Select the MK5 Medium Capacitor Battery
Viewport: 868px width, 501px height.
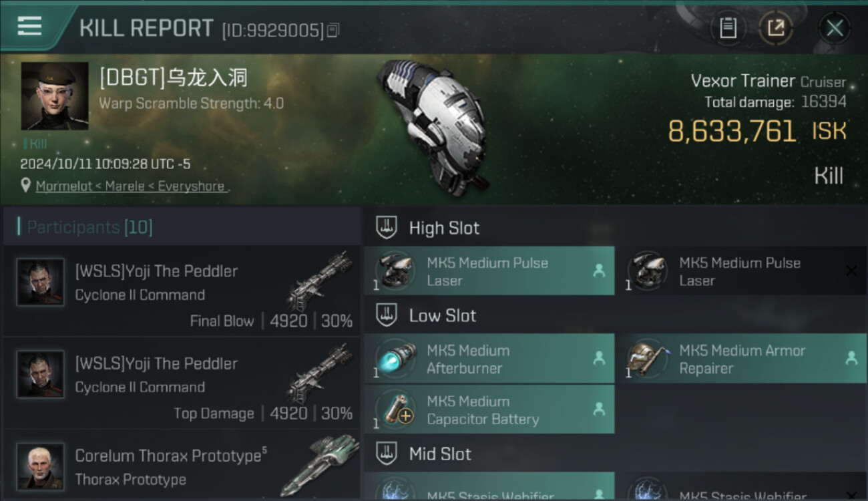tap(489, 409)
